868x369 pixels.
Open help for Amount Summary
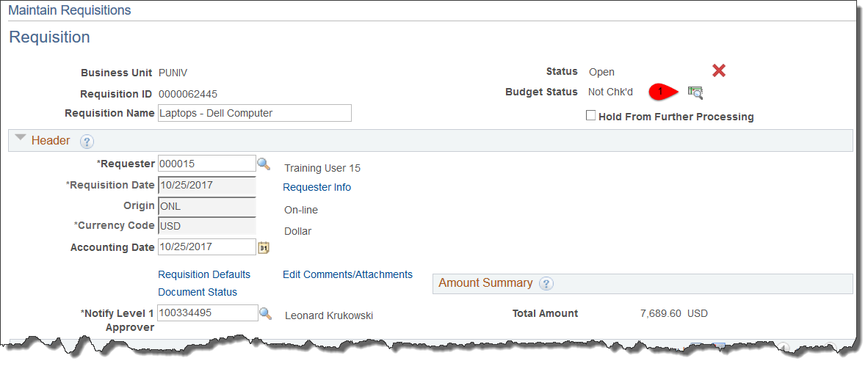tap(546, 284)
